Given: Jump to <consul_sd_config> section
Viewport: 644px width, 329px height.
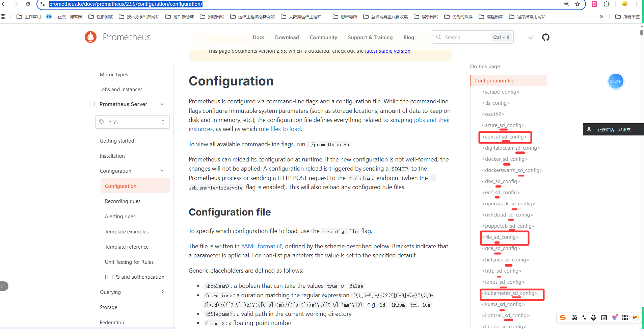Looking at the screenshot, I should click(x=504, y=137).
